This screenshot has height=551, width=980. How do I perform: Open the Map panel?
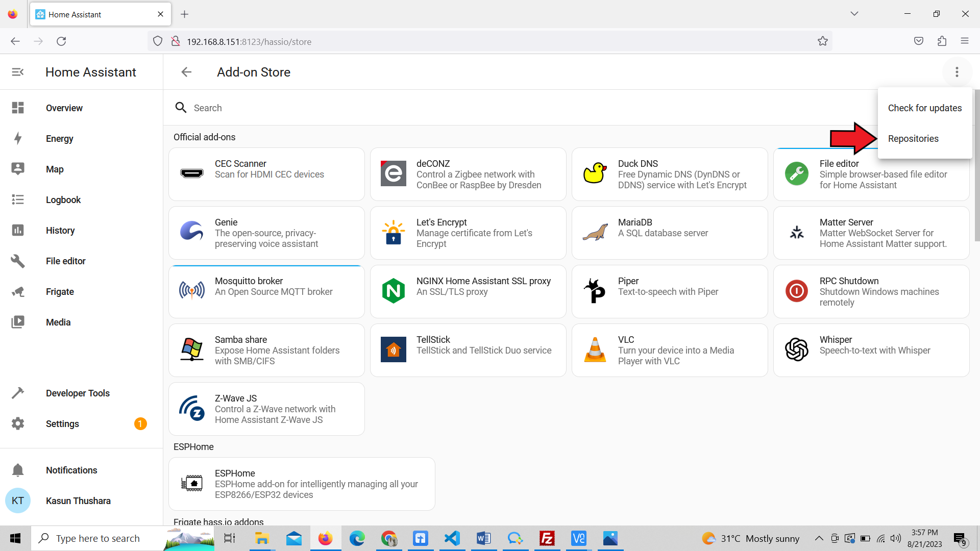pos(82,169)
